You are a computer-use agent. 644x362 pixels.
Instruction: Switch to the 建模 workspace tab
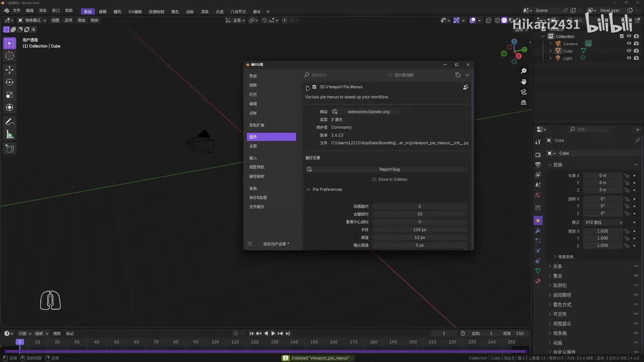tap(103, 12)
